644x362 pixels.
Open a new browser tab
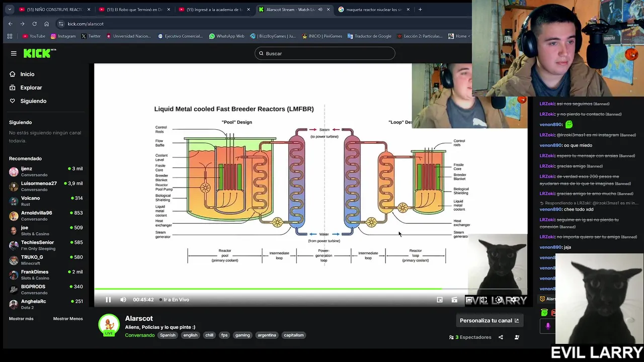[x=420, y=9]
